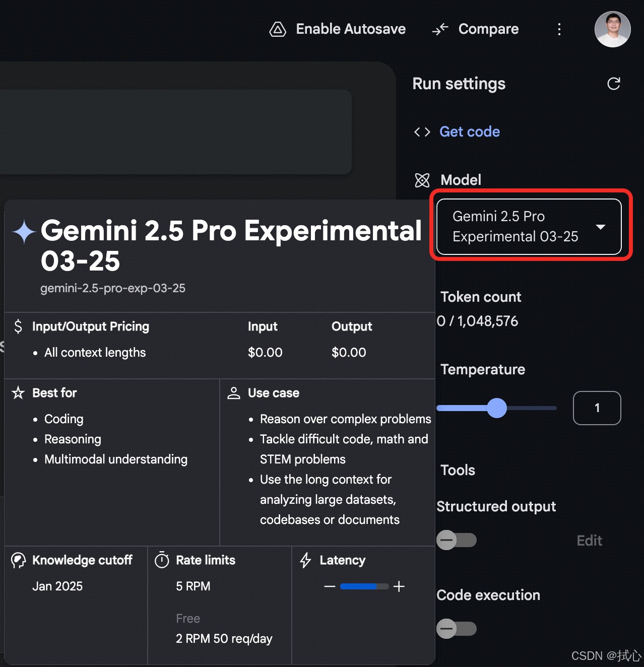Image resolution: width=644 pixels, height=667 pixels.
Task: Click the Gemini sparkle star icon
Action: pyautogui.click(x=24, y=232)
